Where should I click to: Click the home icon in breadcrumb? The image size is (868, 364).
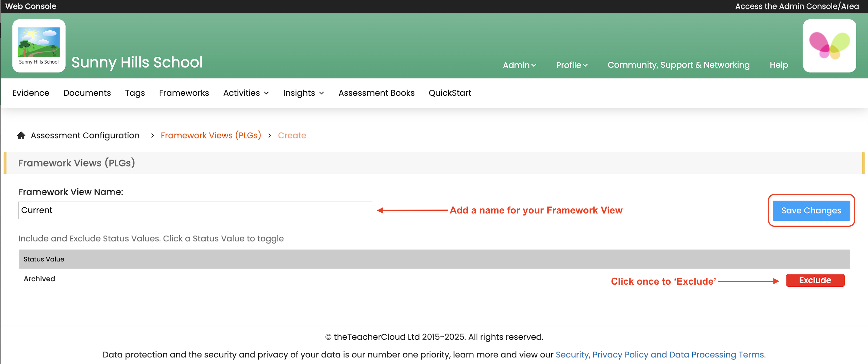coord(21,135)
